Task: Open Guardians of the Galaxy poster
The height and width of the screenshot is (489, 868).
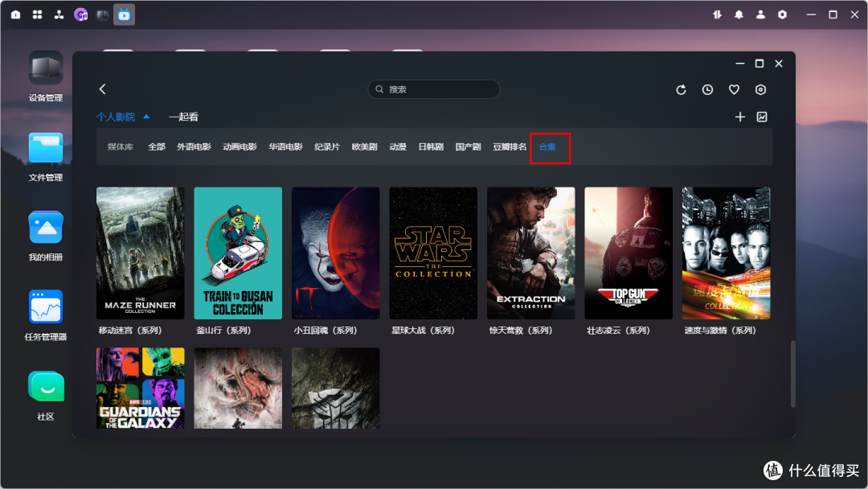Action: pyautogui.click(x=141, y=388)
